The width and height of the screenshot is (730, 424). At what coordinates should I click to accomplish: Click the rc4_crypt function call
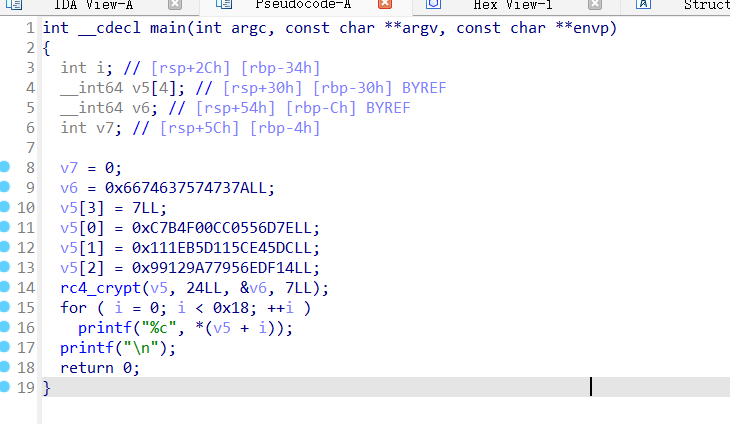click(x=101, y=288)
